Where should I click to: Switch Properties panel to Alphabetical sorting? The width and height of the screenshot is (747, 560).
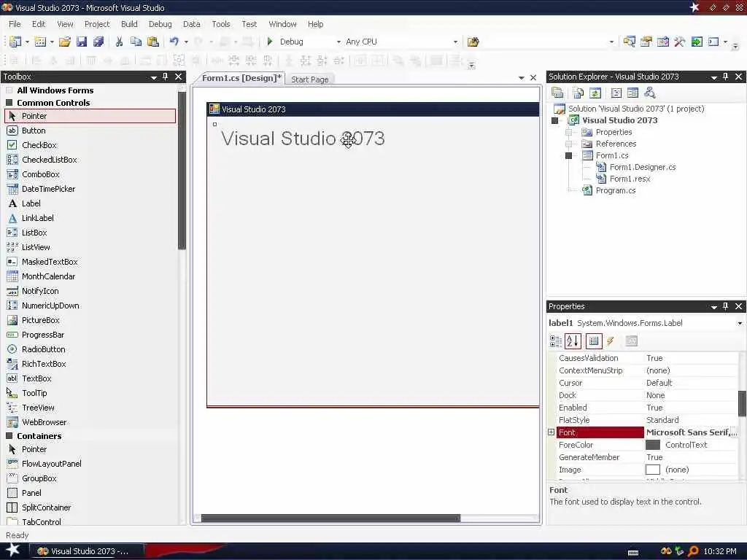[x=573, y=341]
